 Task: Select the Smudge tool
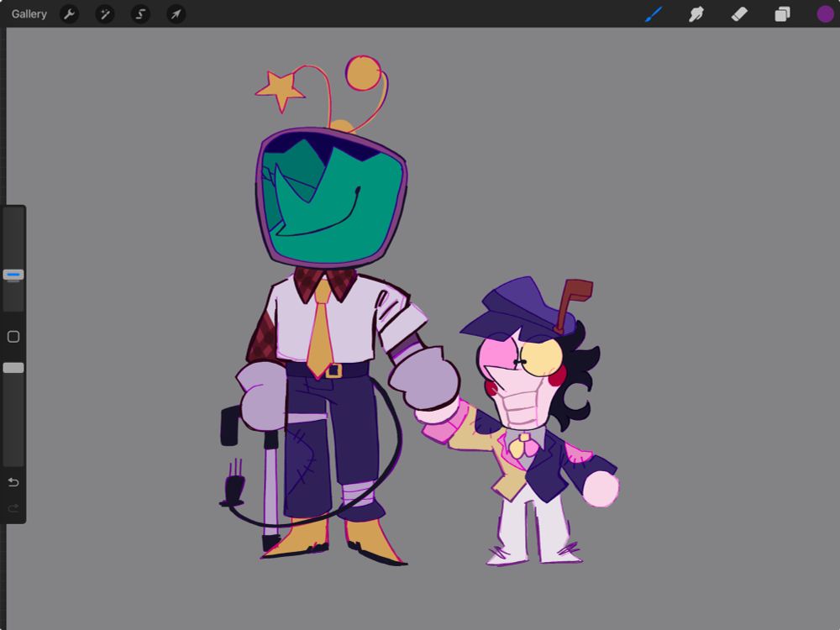[x=696, y=14]
